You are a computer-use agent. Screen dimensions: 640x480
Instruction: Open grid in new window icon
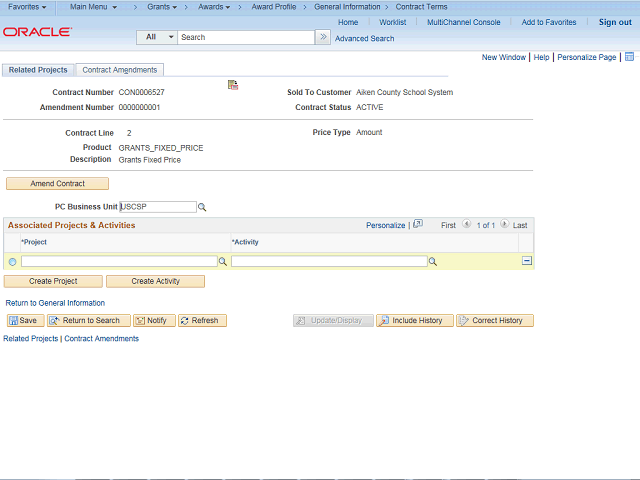418,224
